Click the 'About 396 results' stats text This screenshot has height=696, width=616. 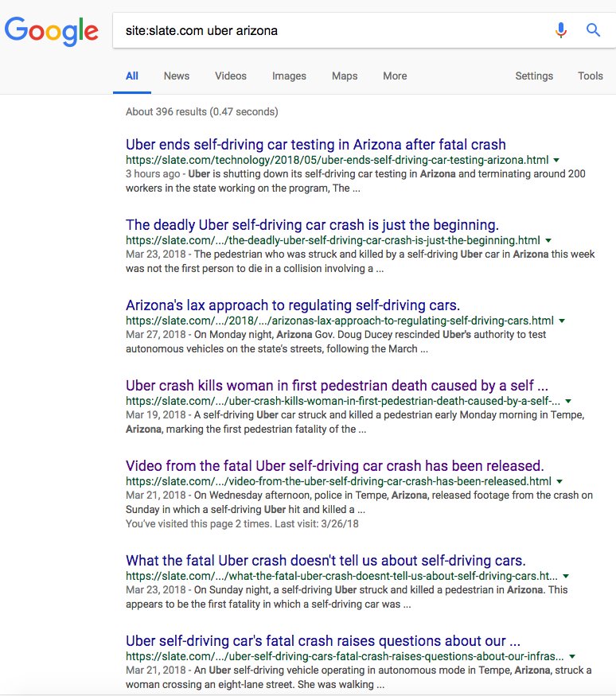(201, 111)
